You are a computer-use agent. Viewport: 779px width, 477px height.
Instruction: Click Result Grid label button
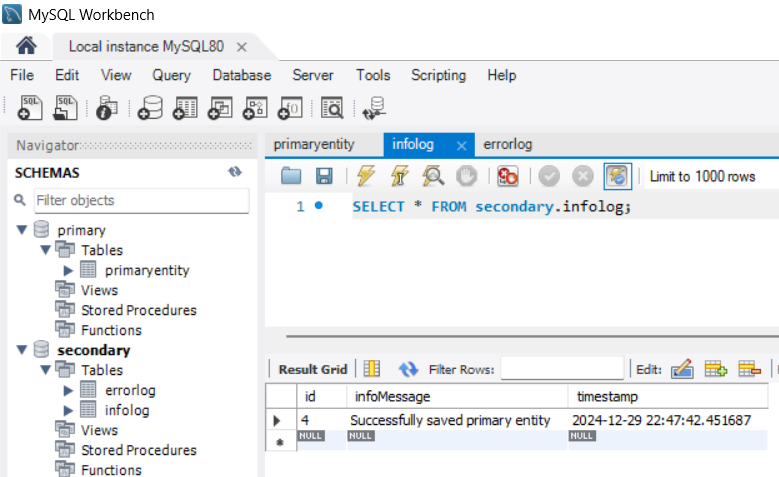pyautogui.click(x=313, y=369)
